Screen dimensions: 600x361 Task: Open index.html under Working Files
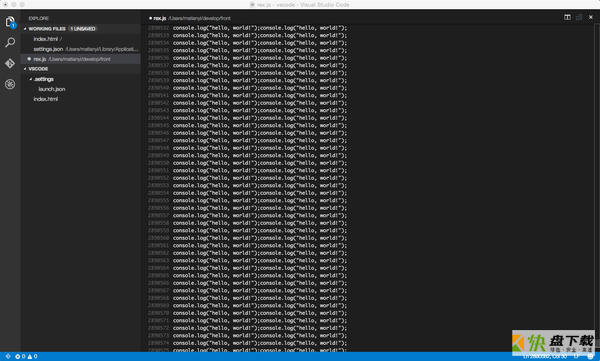(81, 39)
